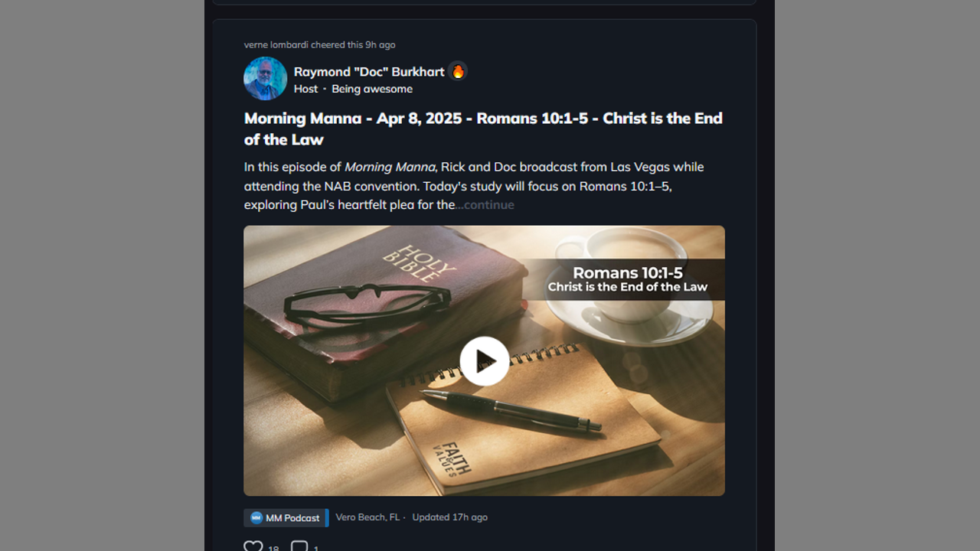Viewport: 980px width, 551px height.
Task: Click the Vero Beach, FL location
Action: click(x=367, y=517)
